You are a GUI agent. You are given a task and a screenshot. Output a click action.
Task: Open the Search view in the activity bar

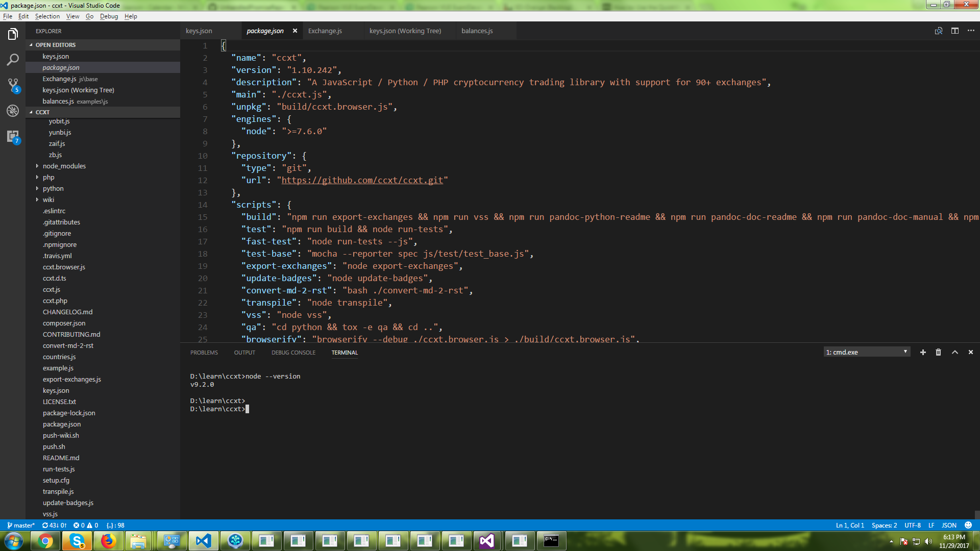click(13, 60)
